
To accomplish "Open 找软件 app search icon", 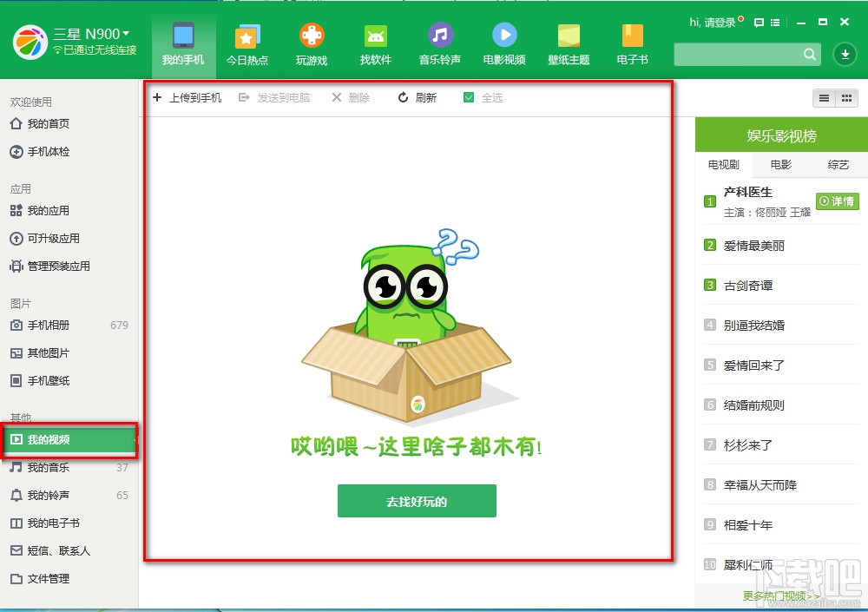I will point(375,36).
